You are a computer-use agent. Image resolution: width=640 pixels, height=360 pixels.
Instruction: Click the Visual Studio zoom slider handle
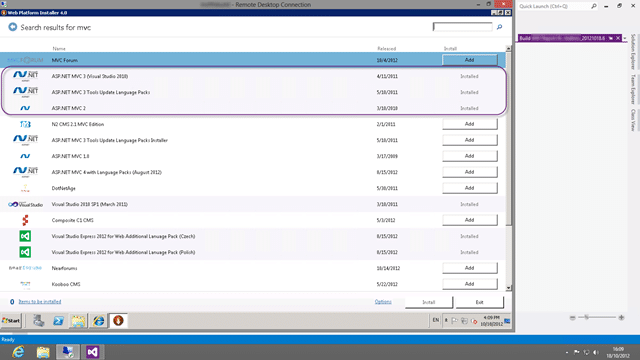click(587, 317)
